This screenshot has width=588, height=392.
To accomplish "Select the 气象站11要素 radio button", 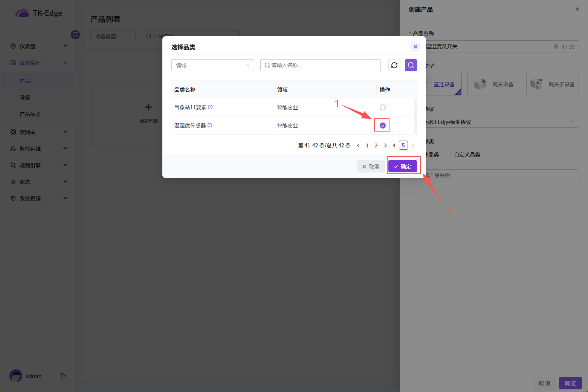I will pyautogui.click(x=383, y=107).
